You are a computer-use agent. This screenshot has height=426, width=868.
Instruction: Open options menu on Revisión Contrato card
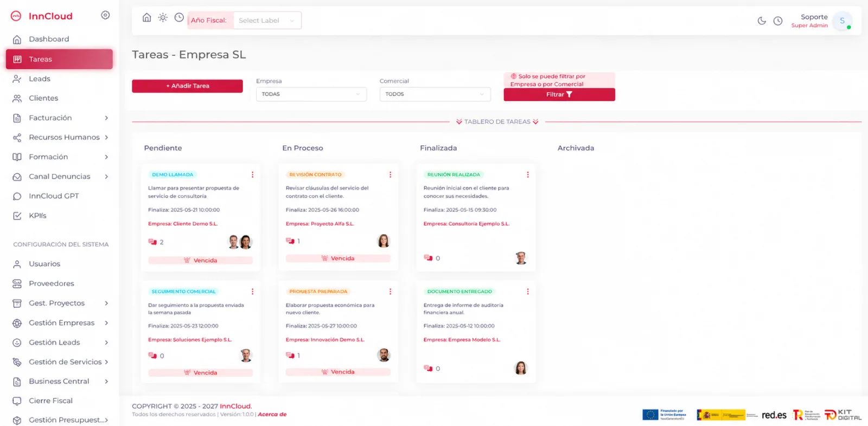coord(390,175)
